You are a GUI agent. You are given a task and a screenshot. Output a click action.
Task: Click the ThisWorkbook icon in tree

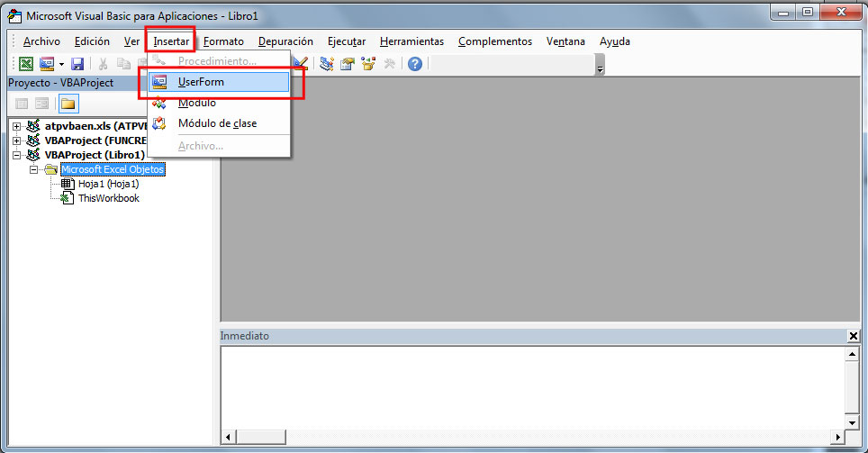(68, 198)
